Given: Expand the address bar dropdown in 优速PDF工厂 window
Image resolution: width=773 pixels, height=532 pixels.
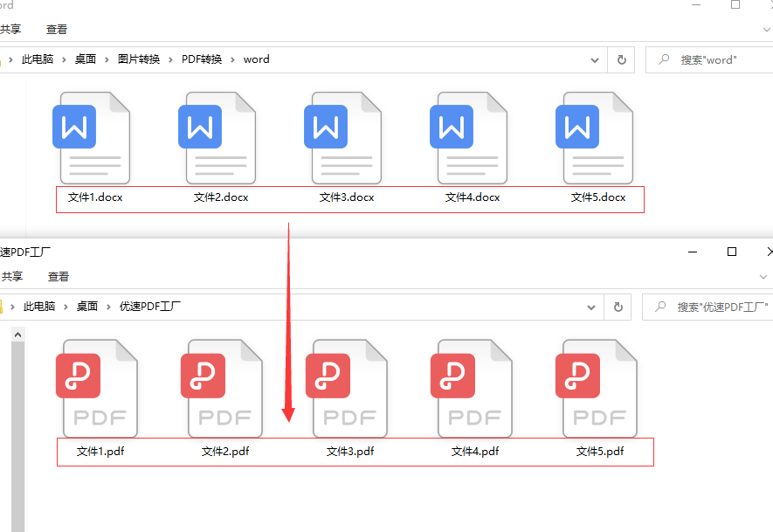Looking at the screenshot, I should (590, 307).
